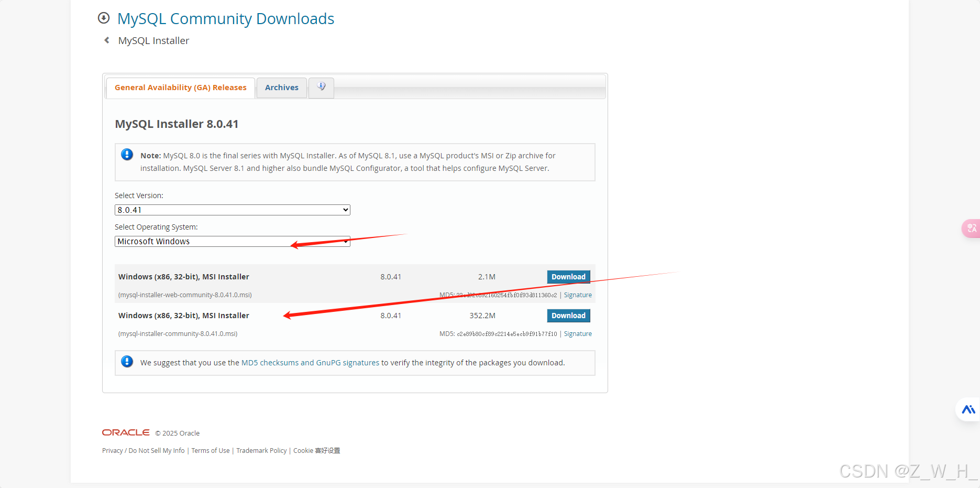Click the MySQL Installer 8.0.41 heading
The image size is (980, 488).
point(177,124)
